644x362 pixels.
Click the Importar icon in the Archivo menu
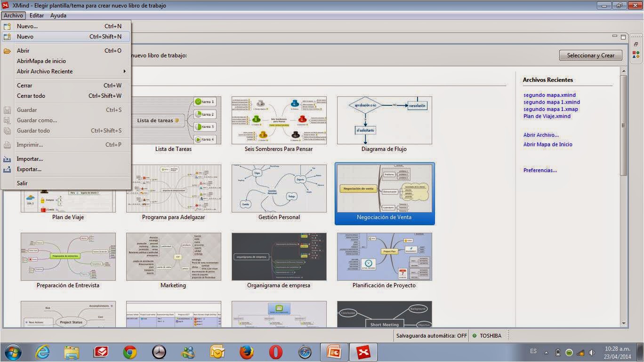pyautogui.click(x=8, y=159)
